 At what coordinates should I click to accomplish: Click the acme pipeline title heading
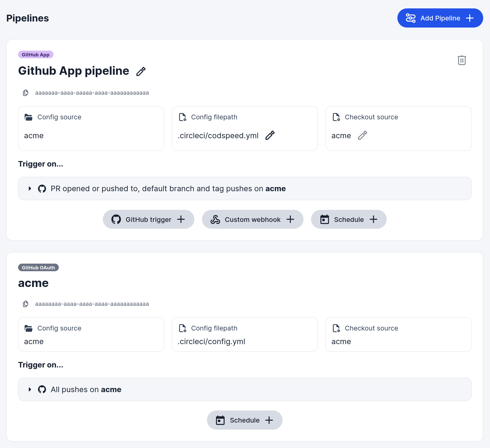tap(33, 283)
